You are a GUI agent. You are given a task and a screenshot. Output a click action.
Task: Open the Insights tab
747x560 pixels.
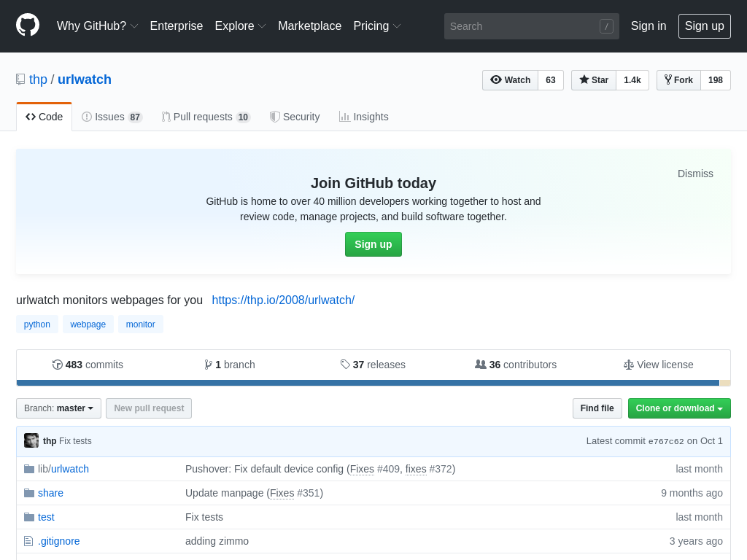[x=363, y=117]
